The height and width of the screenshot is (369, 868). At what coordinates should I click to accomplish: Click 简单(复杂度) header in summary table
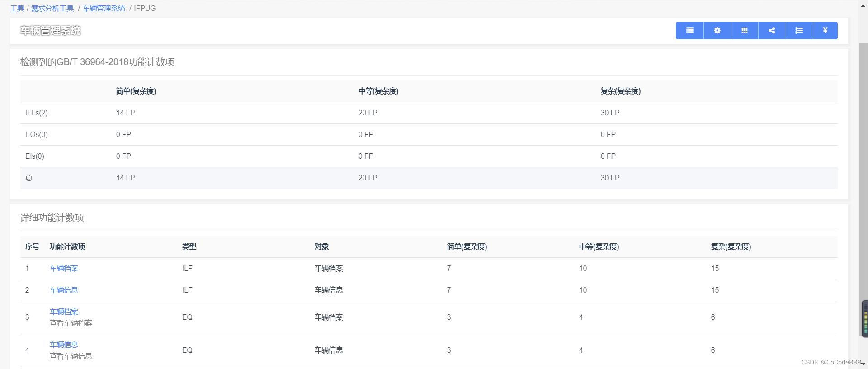pyautogui.click(x=136, y=91)
